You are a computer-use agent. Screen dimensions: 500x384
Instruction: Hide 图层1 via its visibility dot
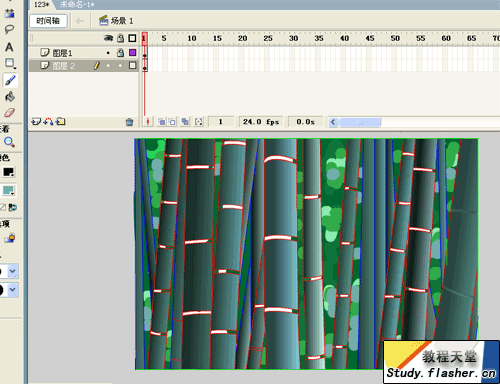(x=108, y=53)
